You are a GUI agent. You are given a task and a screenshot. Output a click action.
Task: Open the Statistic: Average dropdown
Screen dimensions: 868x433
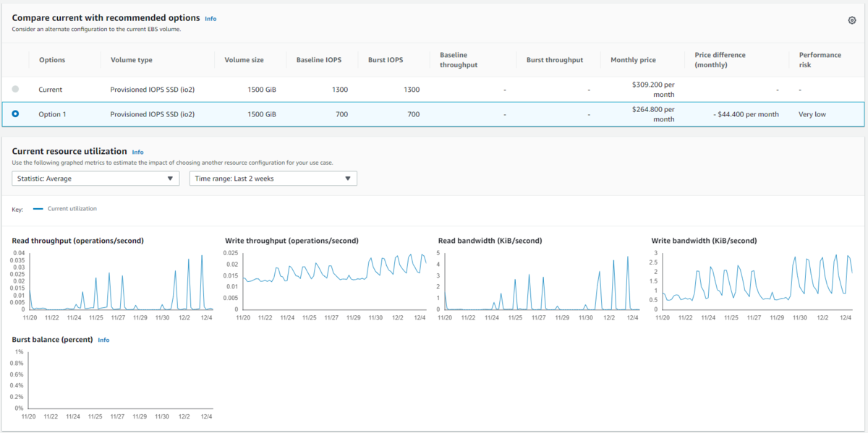point(95,179)
